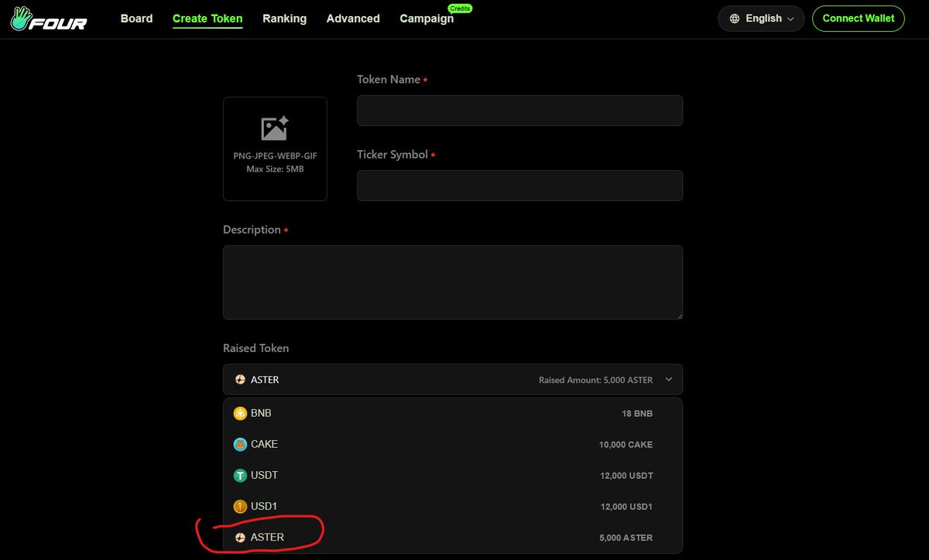Screen dimensions: 929x560
Task: Click the 'Description' label
Action: pyautogui.click(x=252, y=230)
